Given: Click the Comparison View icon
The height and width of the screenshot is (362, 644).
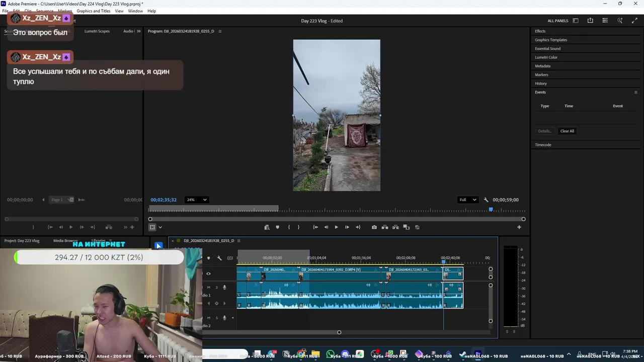Looking at the screenshot, I should pyautogui.click(x=407, y=227).
